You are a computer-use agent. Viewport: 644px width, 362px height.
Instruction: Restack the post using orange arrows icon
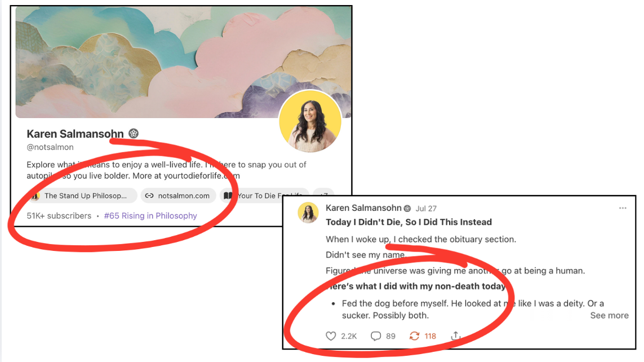414,336
